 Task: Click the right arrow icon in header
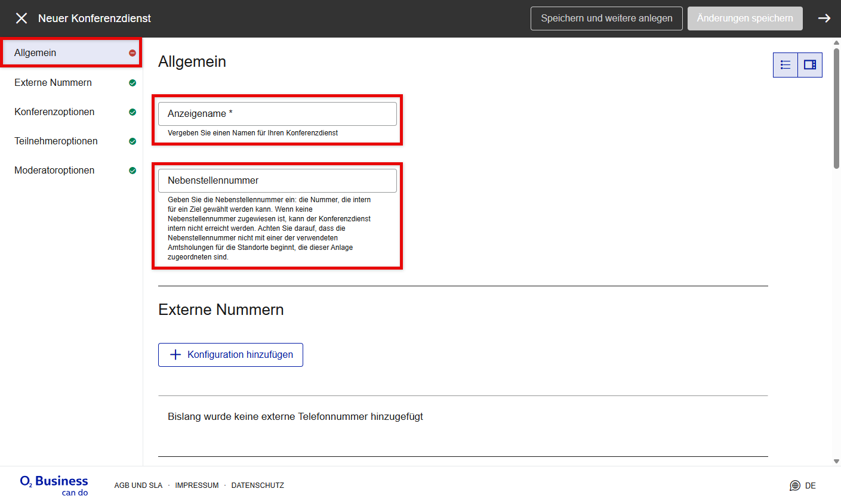(824, 18)
